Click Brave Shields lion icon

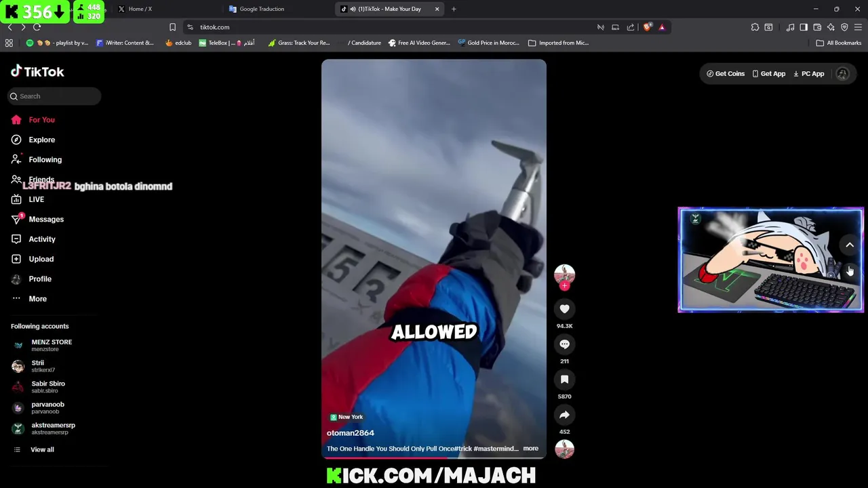click(x=648, y=27)
